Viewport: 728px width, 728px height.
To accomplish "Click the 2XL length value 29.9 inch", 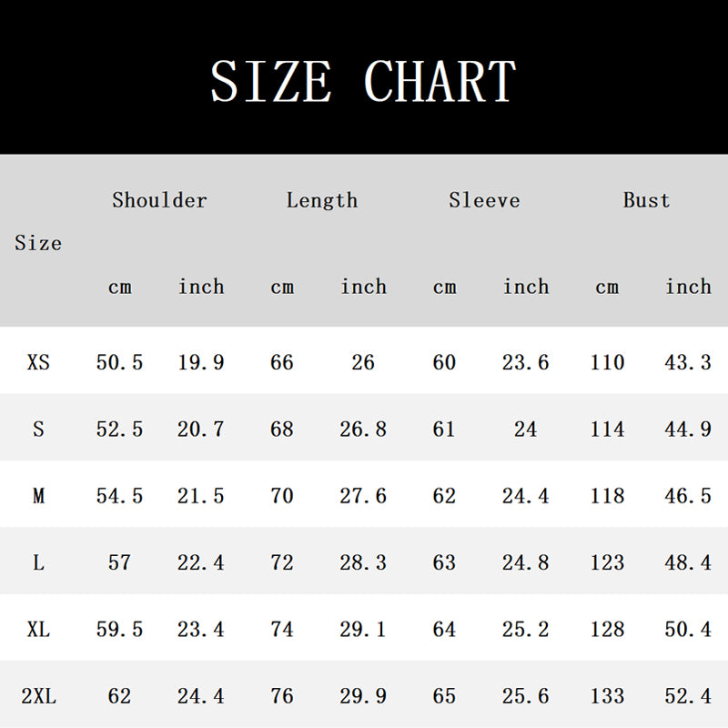I will point(363,696).
